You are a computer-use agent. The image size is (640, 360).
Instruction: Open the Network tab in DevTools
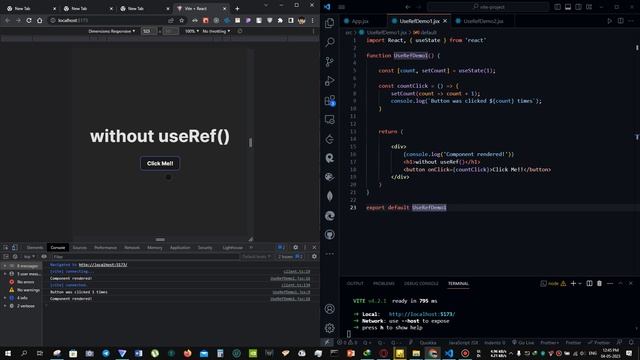[132, 247]
